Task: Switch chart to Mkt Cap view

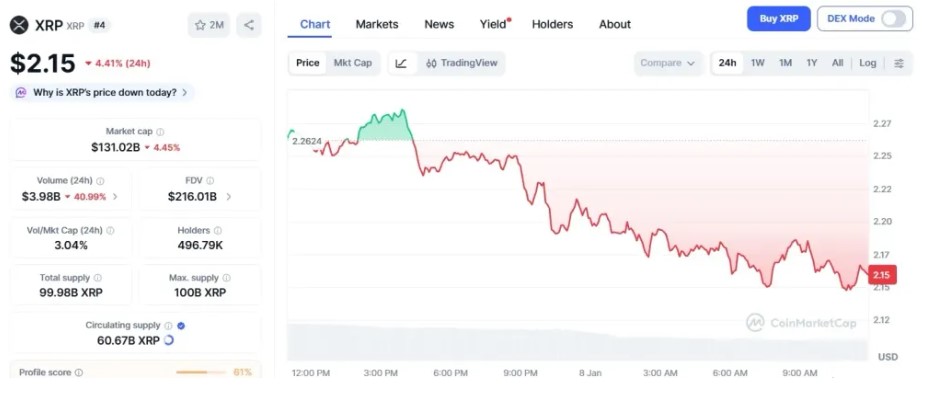Action: point(352,63)
